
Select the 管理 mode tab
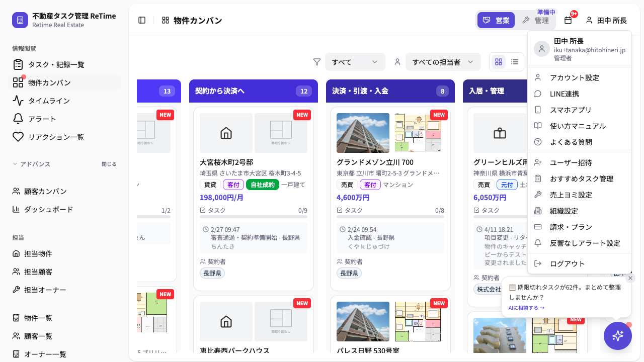(536, 20)
